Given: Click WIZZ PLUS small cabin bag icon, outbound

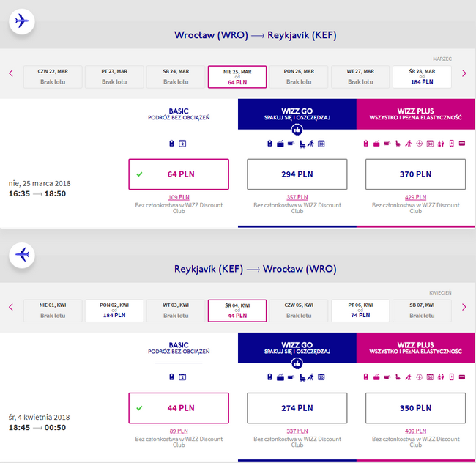Looking at the screenshot, I should 366,144.
